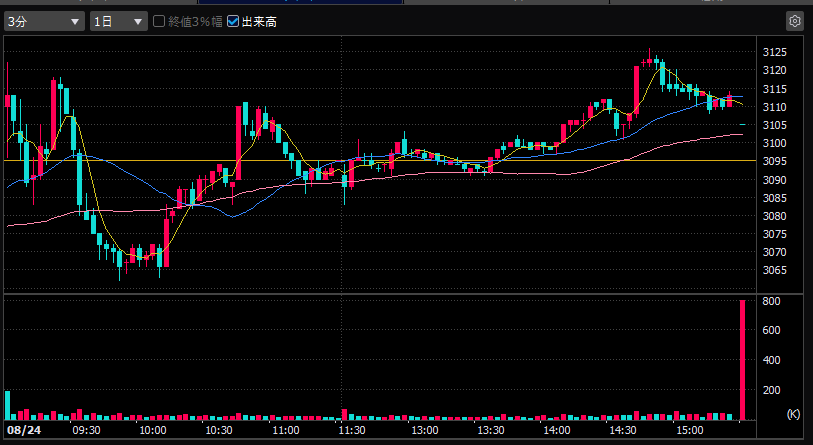
Task: Click the 3125 price axis label
Action: [x=775, y=52]
